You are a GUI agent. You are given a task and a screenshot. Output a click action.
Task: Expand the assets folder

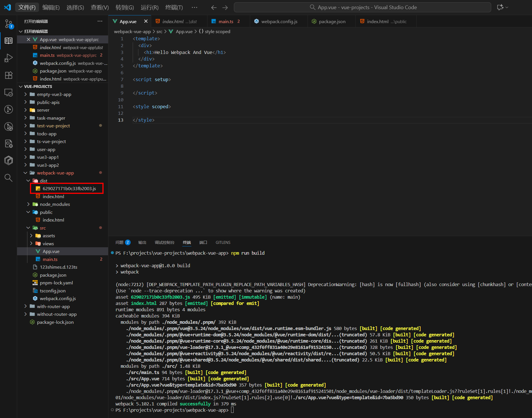tap(31, 236)
